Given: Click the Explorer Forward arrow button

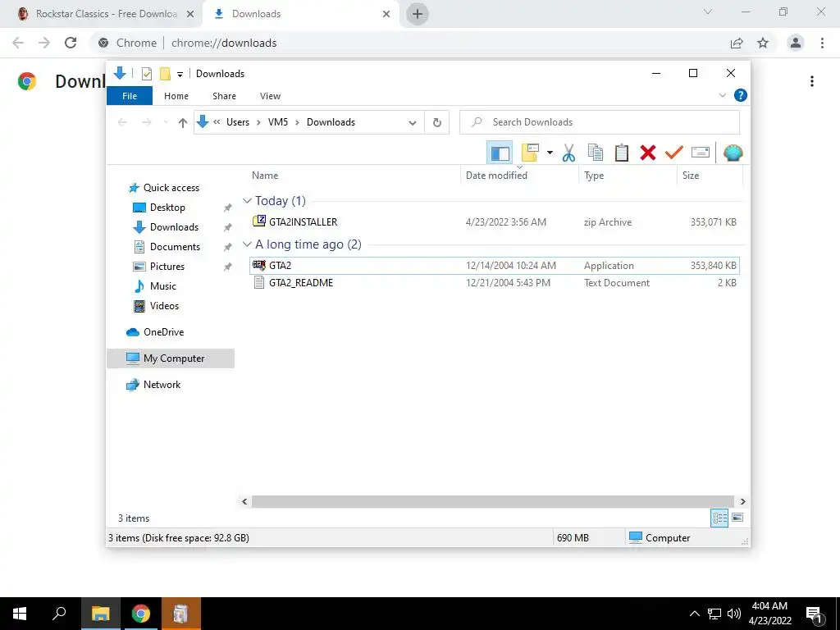Looking at the screenshot, I should pos(146,123).
